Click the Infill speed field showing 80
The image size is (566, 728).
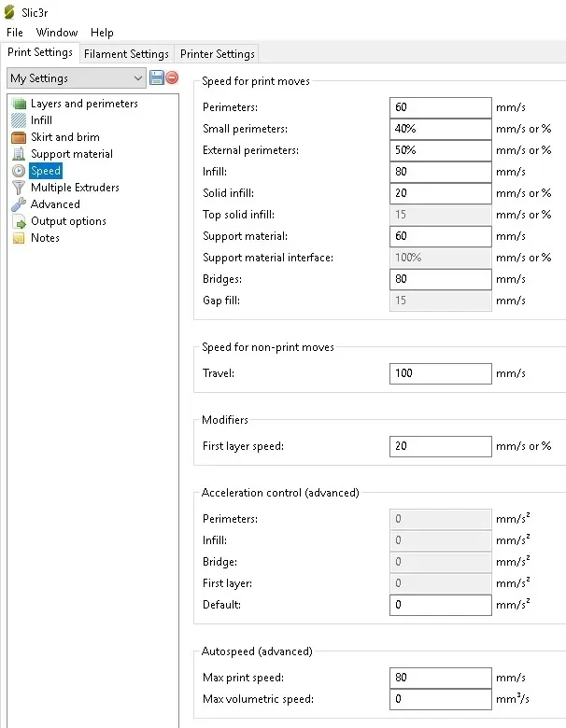click(441, 172)
